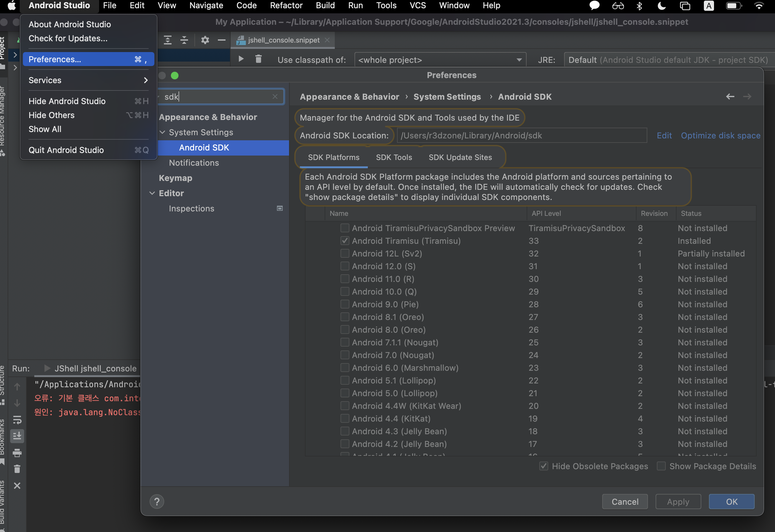
Task: Check the Android 12.0 (S) checkbox
Action: click(x=345, y=266)
